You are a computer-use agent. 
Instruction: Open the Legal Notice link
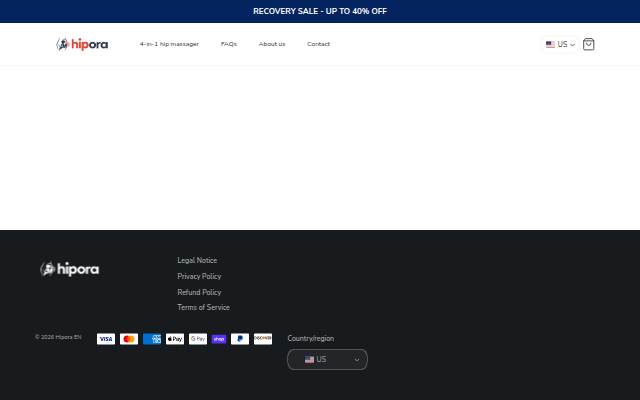coord(197,260)
